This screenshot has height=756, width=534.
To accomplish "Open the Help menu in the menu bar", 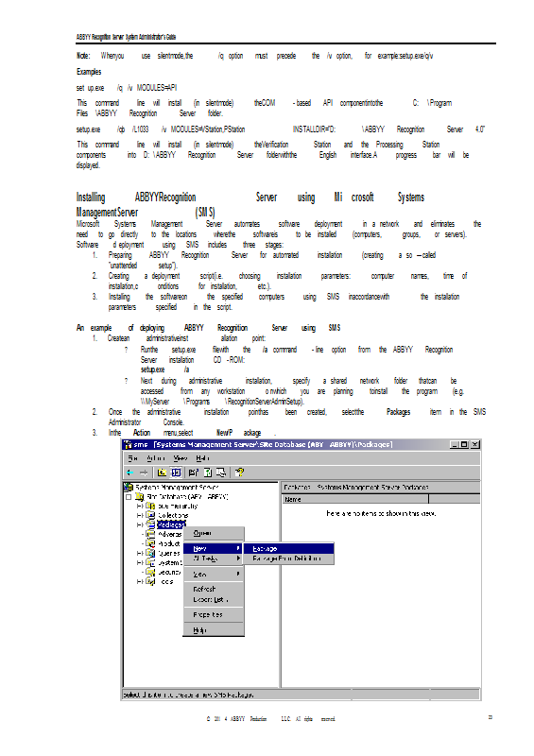I will tap(202, 458).
